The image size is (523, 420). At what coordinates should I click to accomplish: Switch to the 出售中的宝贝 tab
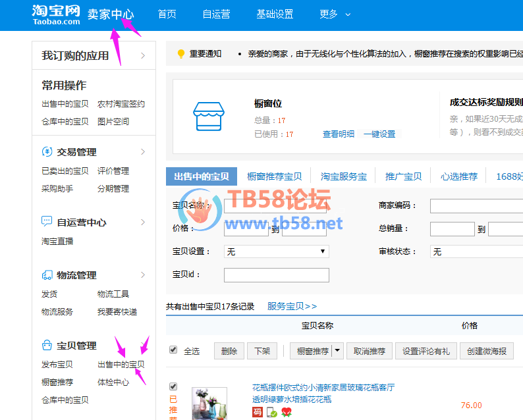pyautogui.click(x=202, y=176)
